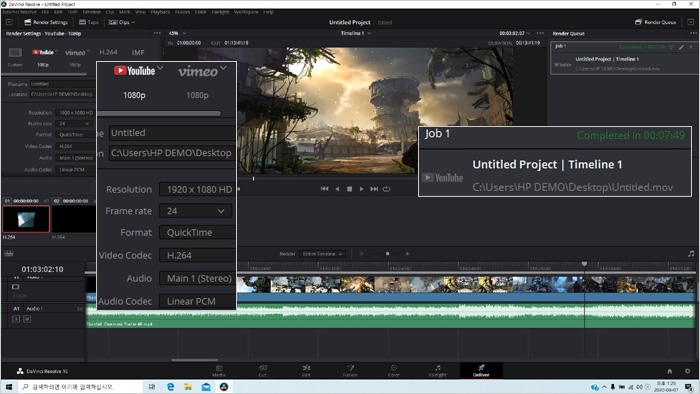The height and width of the screenshot is (394, 700).
Task: Click the timeline horizontal scrollbar
Action: pos(195,360)
